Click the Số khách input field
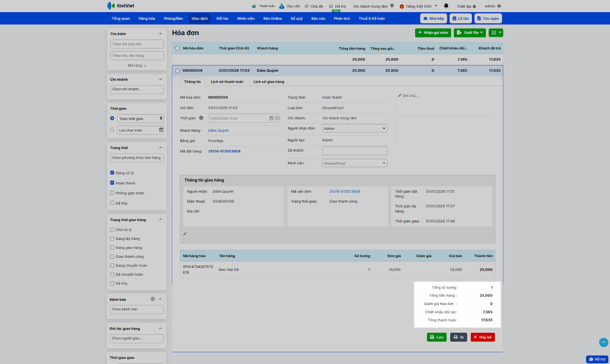610x364 pixels. pos(355,151)
